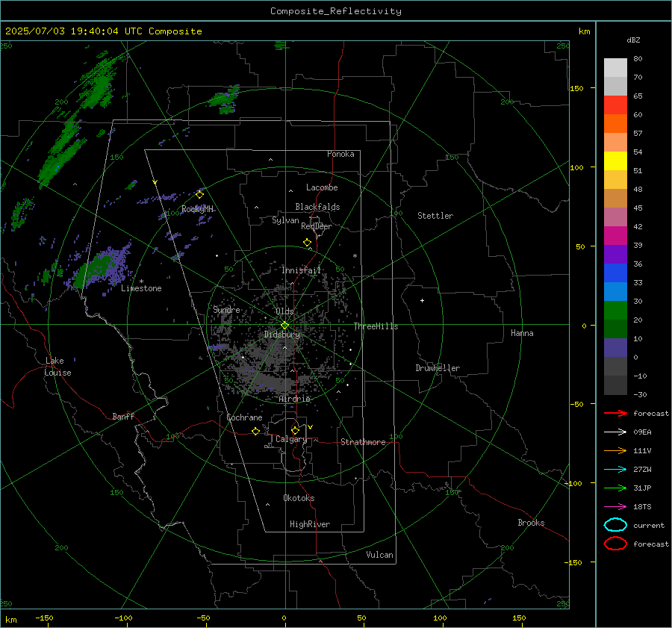Image resolution: width=672 pixels, height=628 pixels.
Task: Click the Airdrie city label
Action: coord(294,399)
